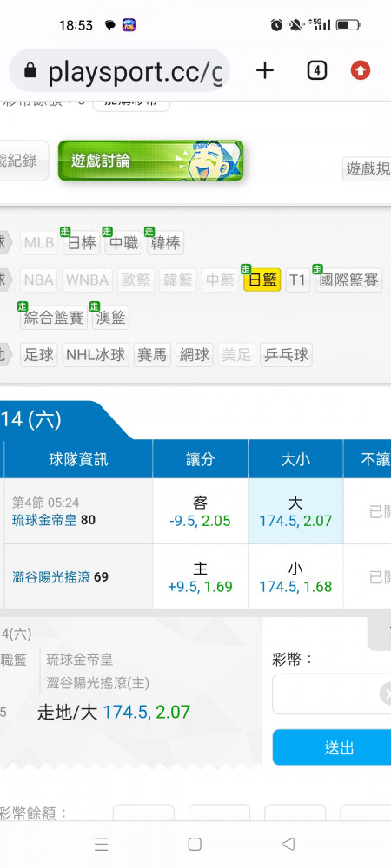Open the tab switcher showing 4 tabs
Image resolution: width=391 pixels, height=868 pixels.
point(316,70)
